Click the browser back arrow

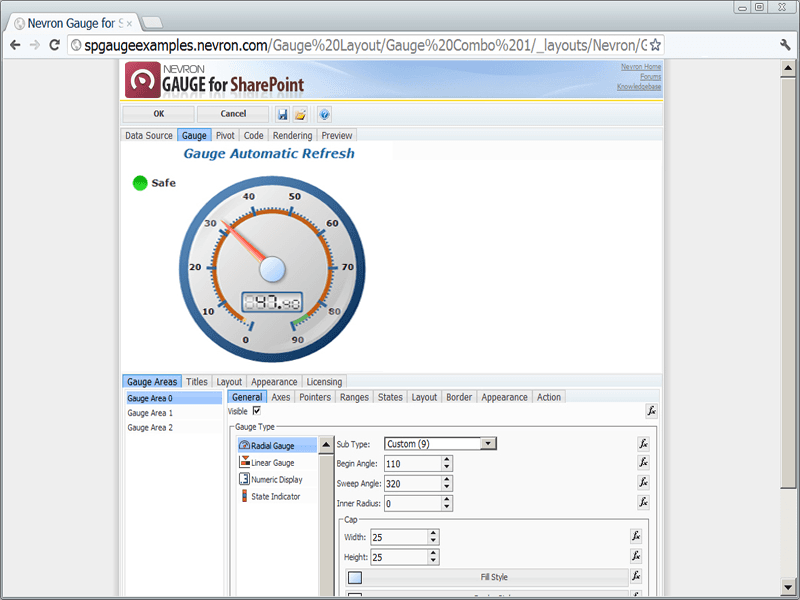coord(15,45)
